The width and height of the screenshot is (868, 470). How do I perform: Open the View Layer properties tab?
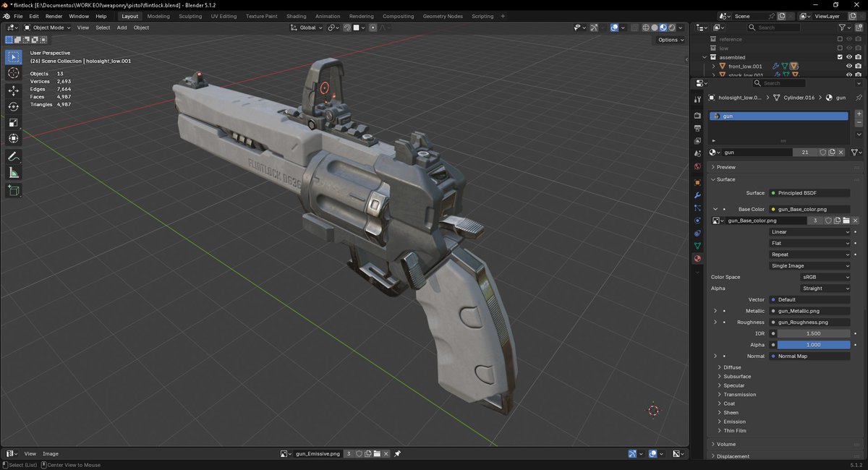click(697, 141)
